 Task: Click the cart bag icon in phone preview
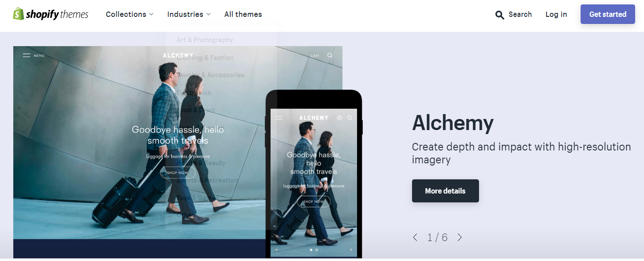click(339, 118)
